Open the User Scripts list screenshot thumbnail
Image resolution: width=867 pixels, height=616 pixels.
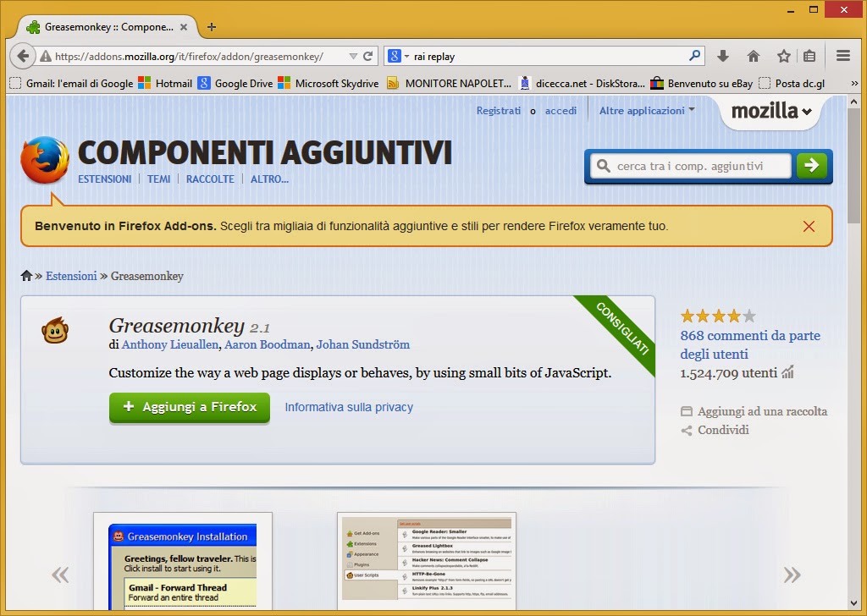click(427, 561)
